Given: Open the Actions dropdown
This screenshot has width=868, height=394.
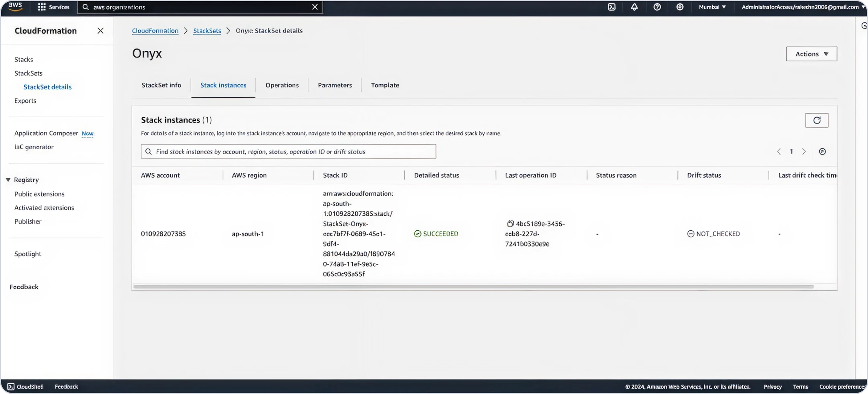Looking at the screenshot, I should pos(811,54).
